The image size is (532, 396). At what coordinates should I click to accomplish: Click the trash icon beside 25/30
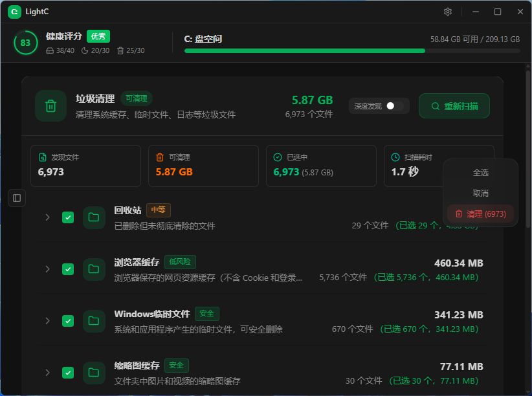pos(120,50)
